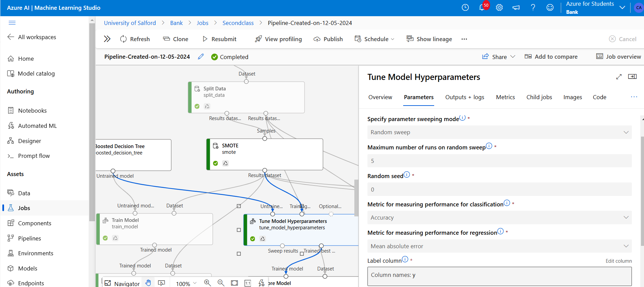The height and width of the screenshot is (287, 644).
Task: Switch to Outputs + logs tab
Action: pyautogui.click(x=464, y=97)
